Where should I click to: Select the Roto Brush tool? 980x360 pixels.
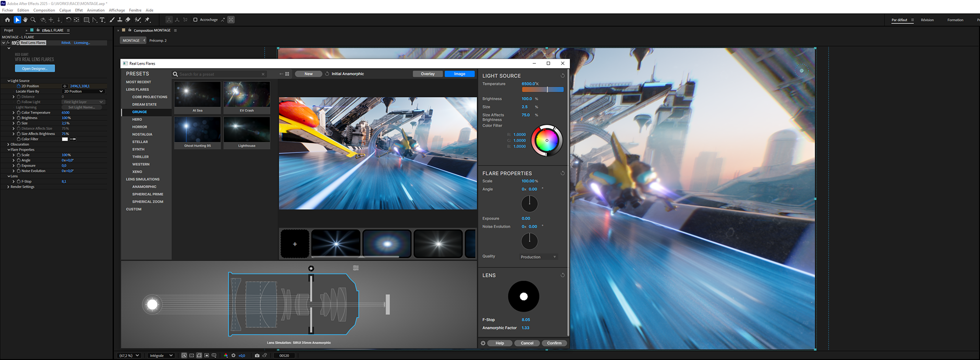tap(138, 20)
